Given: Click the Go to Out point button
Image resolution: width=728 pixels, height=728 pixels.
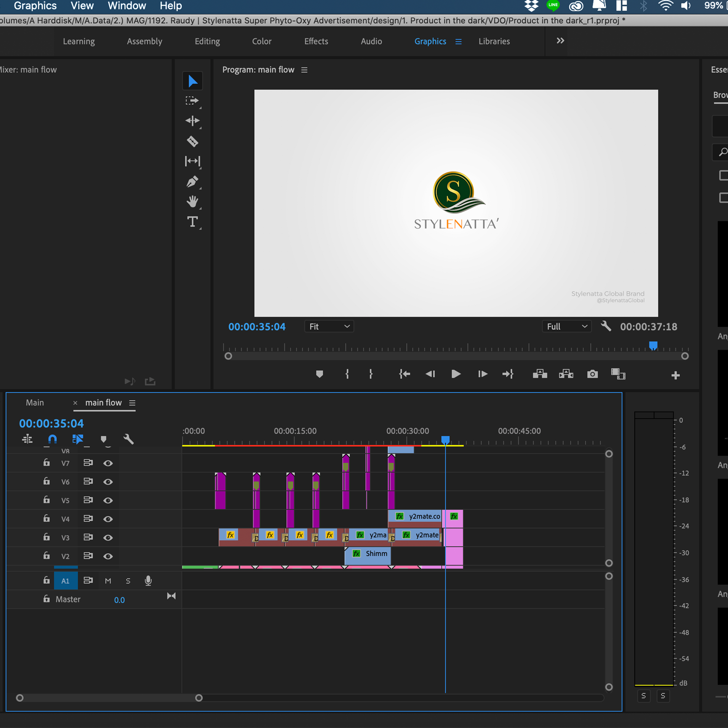Looking at the screenshot, I should point(508,374).
